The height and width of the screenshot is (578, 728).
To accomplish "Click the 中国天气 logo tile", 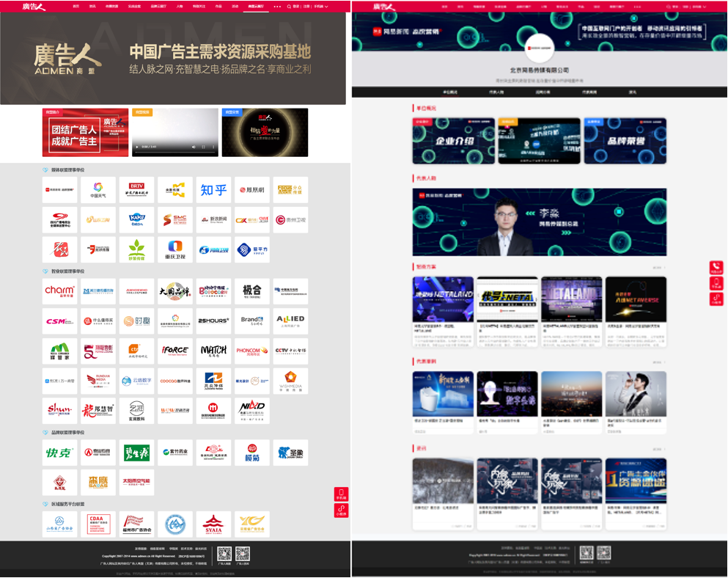I will pos(98,190).
